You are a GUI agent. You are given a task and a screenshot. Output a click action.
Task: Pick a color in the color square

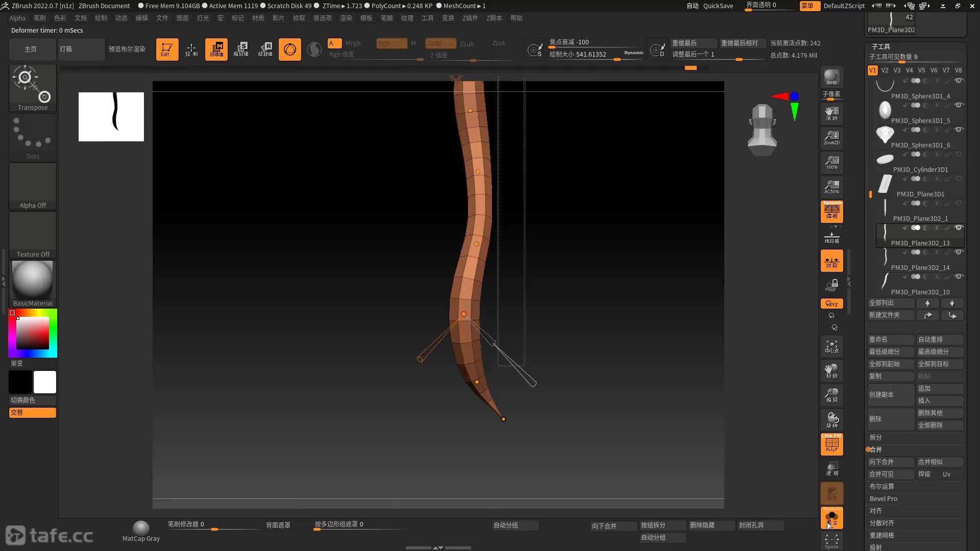[33, 333]
